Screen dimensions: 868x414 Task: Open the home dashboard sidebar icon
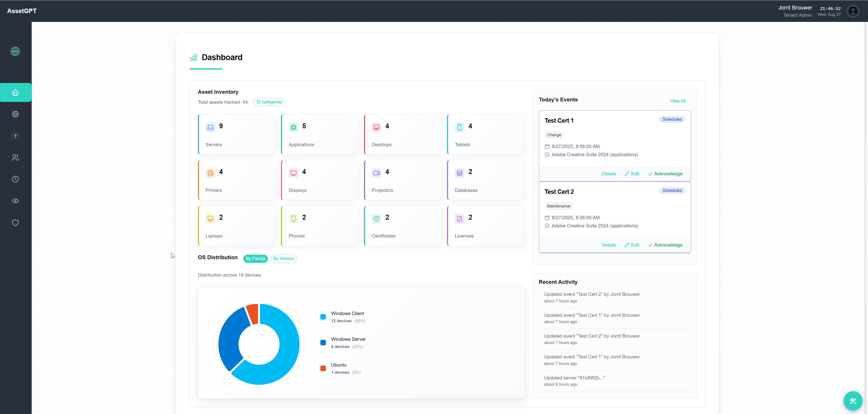[15, 93]
